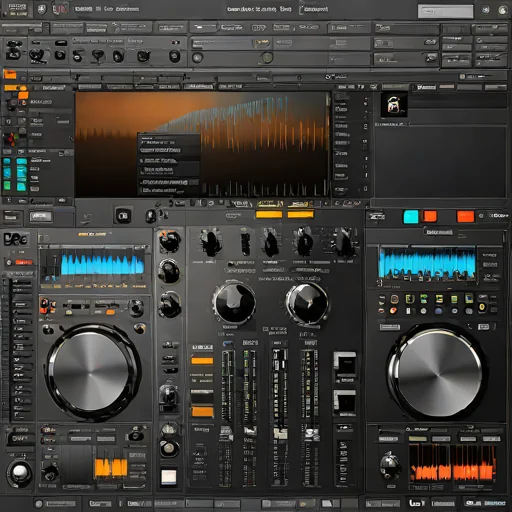Tap the orange square pad beside the cyan pad
Viewport: 512px width, 512px height.
click(430, 216)
